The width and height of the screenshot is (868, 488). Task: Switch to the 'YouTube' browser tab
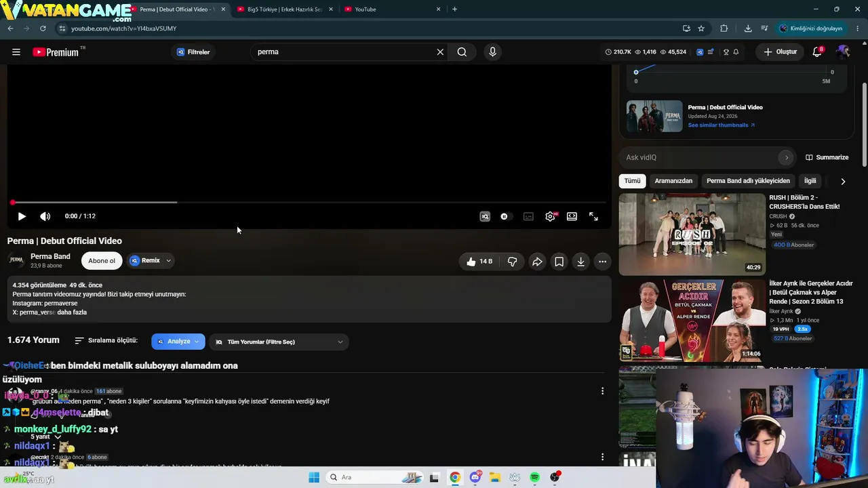coord(391,9)
